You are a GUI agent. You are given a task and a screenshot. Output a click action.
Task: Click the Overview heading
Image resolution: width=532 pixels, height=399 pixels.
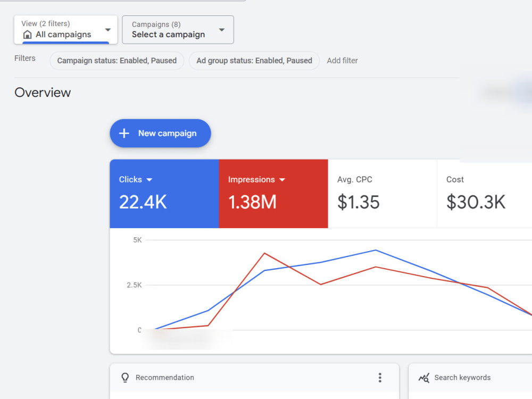pos(43,93)
